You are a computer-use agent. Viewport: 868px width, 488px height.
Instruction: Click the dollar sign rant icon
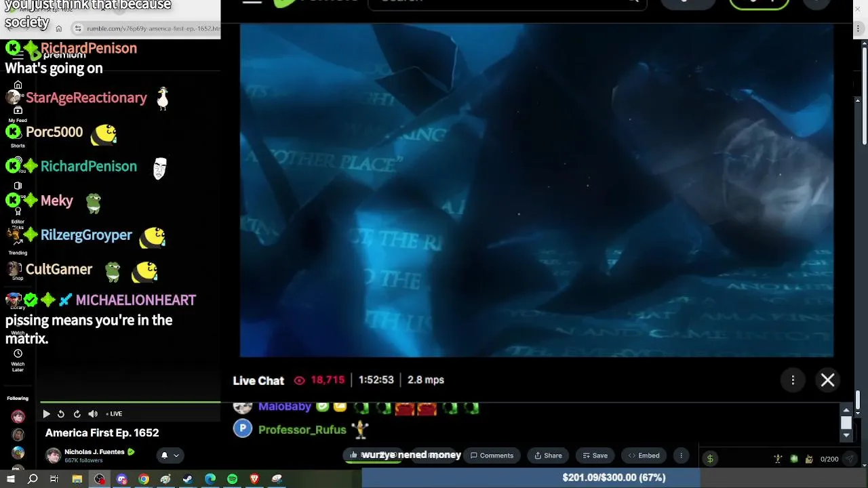coord(710,459)
